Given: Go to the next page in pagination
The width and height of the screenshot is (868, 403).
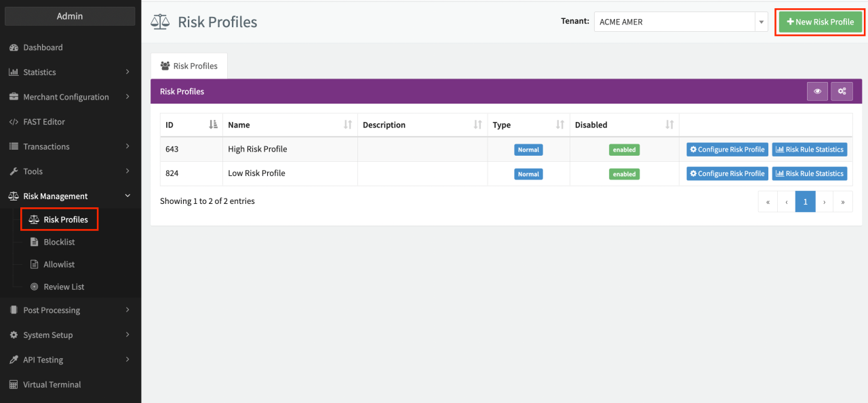Looking at the screenshot, I should tap(824, 202).
